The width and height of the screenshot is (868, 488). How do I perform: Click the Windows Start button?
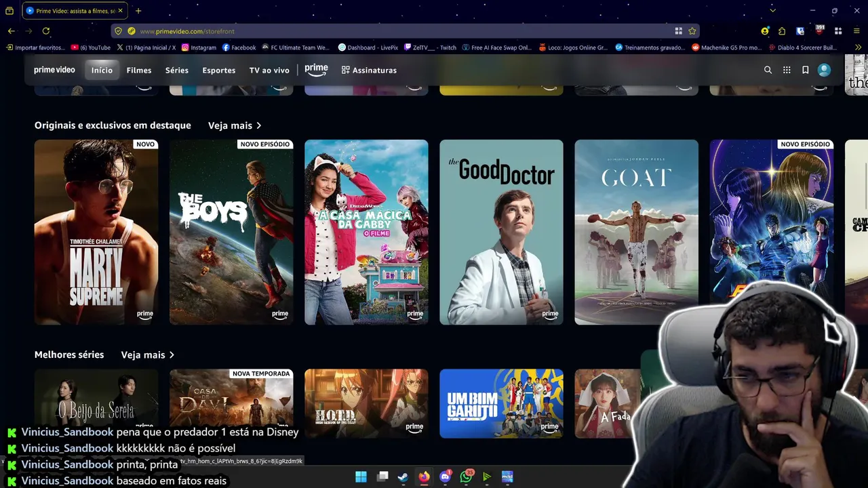361,476
